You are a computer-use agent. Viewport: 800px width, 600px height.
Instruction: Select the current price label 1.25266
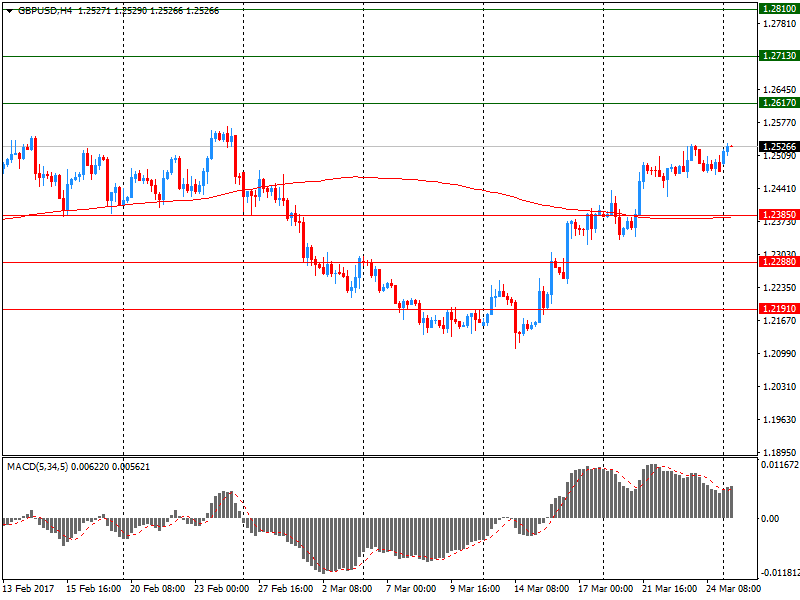click(779, 146)
